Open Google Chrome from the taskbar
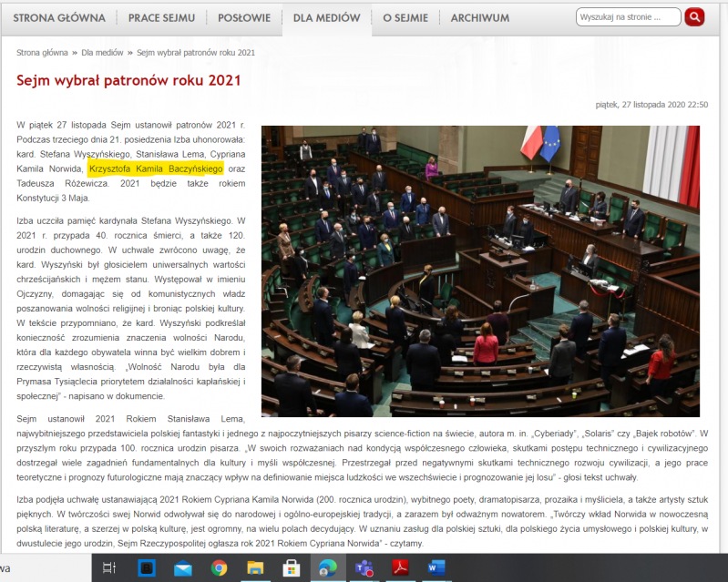Image resolution: width=728 pixels, height=582 pixels. (x=219, y=567)
